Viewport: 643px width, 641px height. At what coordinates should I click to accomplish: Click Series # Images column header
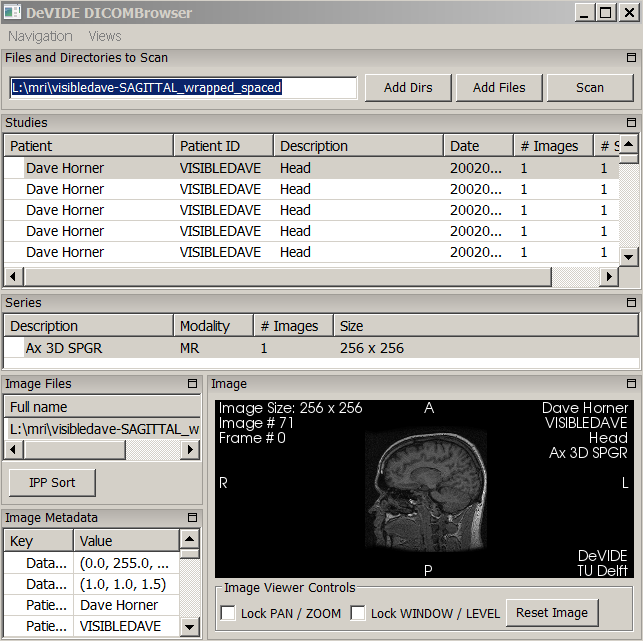point(293,326)
